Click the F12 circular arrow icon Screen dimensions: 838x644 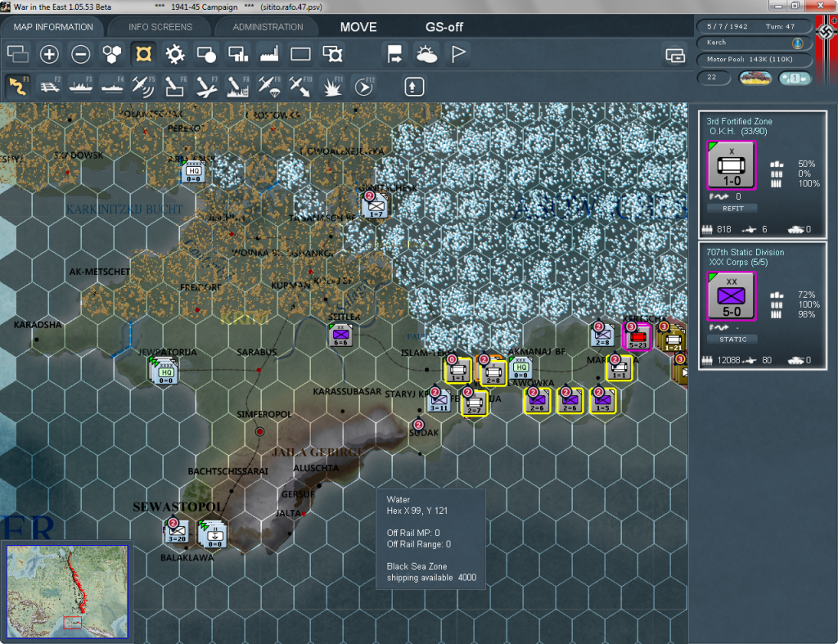pyautogui.click(x=363, y=86)
